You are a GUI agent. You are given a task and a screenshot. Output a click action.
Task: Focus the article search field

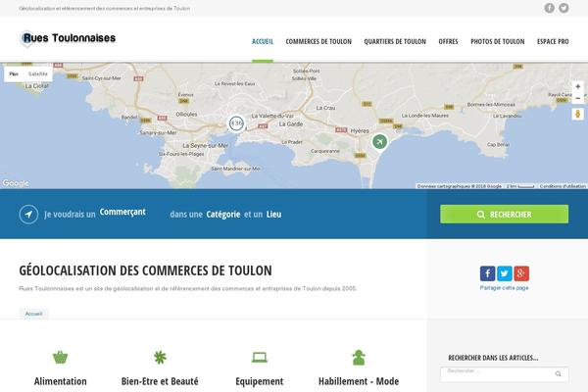[505, 374]
